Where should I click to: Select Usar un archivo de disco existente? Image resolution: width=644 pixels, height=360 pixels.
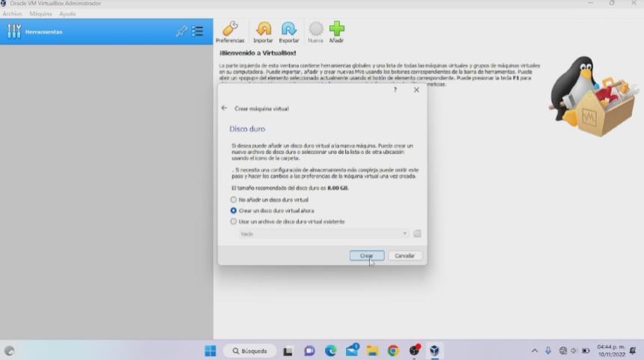click(288, 222)
